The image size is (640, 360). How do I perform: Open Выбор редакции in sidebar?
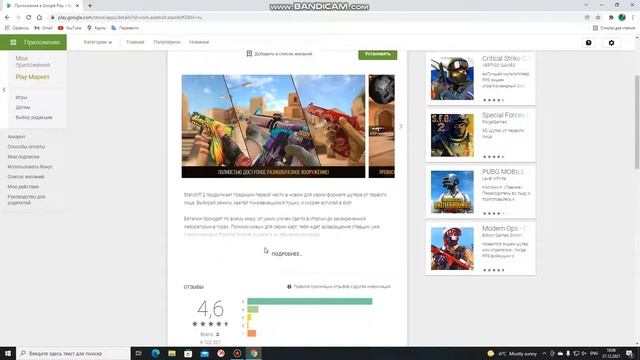coord(34,117)
